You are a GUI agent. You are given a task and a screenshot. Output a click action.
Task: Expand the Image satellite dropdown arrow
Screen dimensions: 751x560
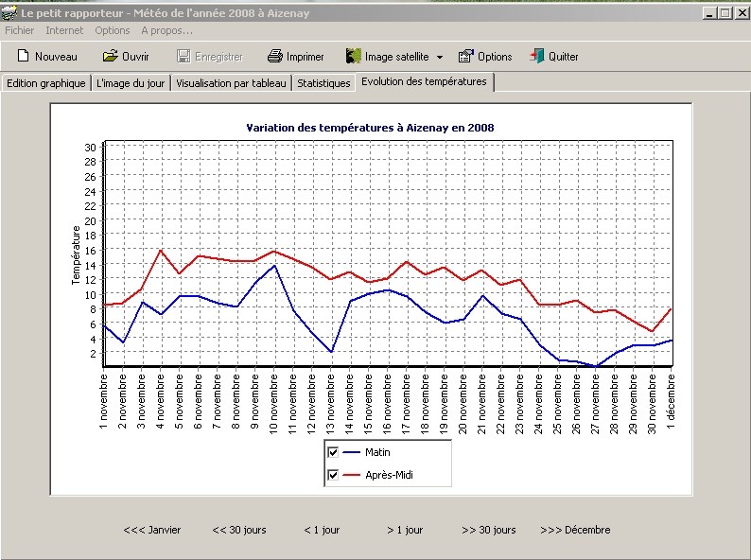tap(440, 58)
